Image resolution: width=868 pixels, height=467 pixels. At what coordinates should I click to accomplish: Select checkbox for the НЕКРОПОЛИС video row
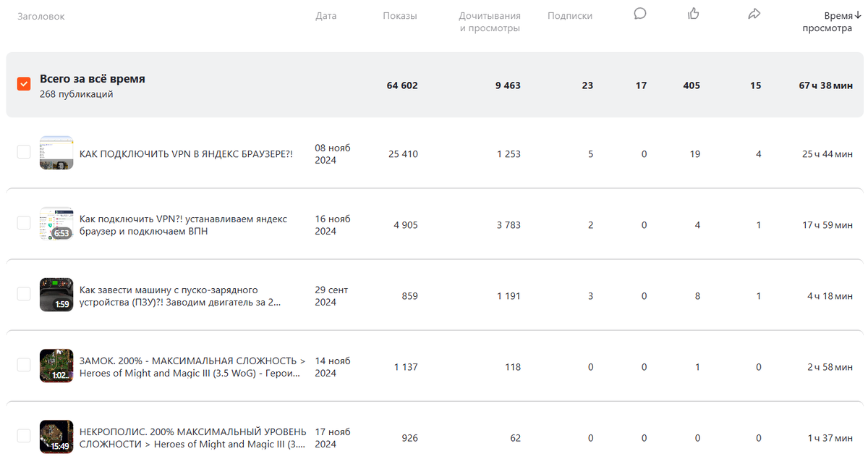pyautogui.click(x=24, y=436)
